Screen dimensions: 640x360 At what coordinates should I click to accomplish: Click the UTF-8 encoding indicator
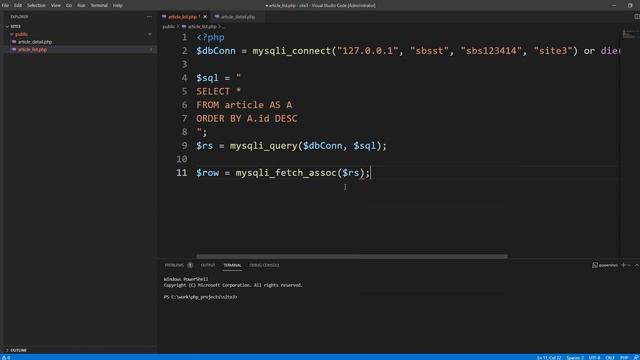(x=594, y=358)
